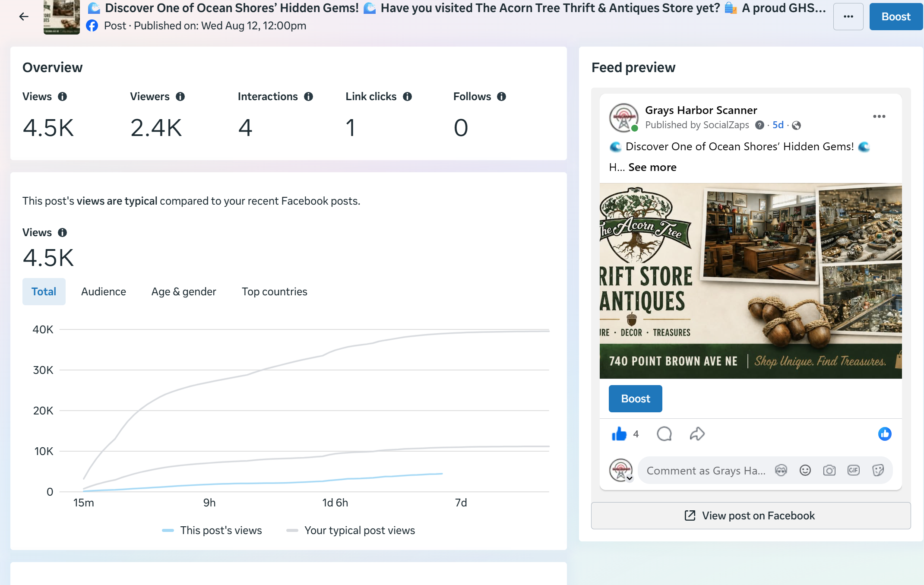Open the 5d timestamp link
This screenshot has width=924, height=585.
point(778,125)
